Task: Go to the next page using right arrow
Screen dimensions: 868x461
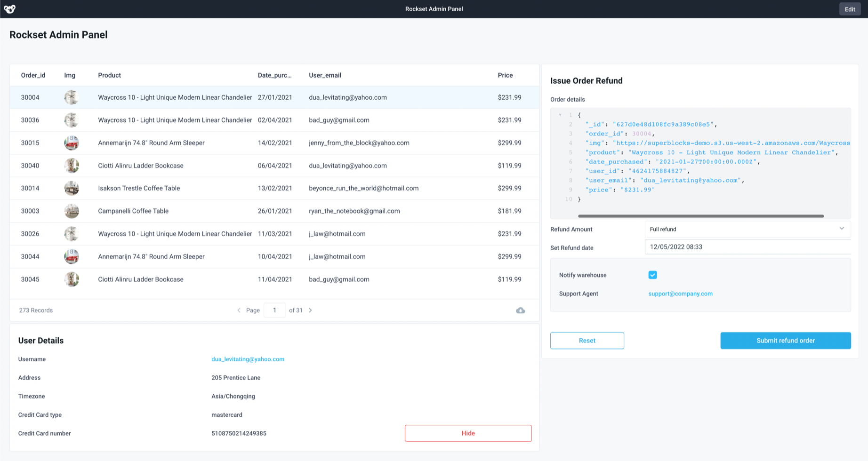Action: [310, 310]
